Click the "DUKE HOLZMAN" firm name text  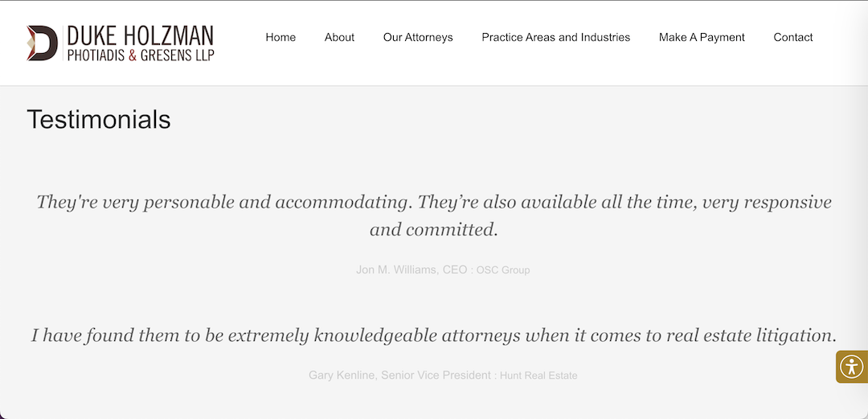tap(140, 35)
